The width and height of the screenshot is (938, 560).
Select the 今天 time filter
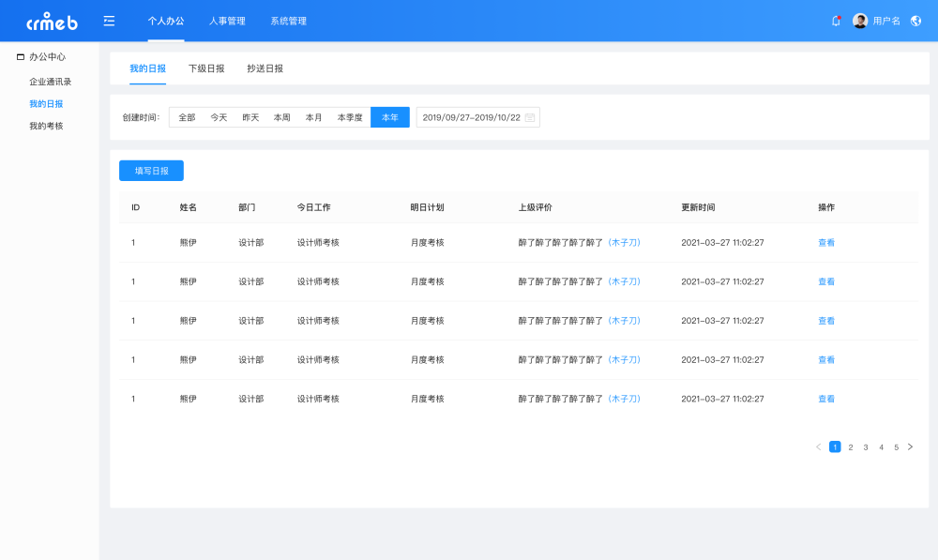pyautogui.click(x=219, y=117)
